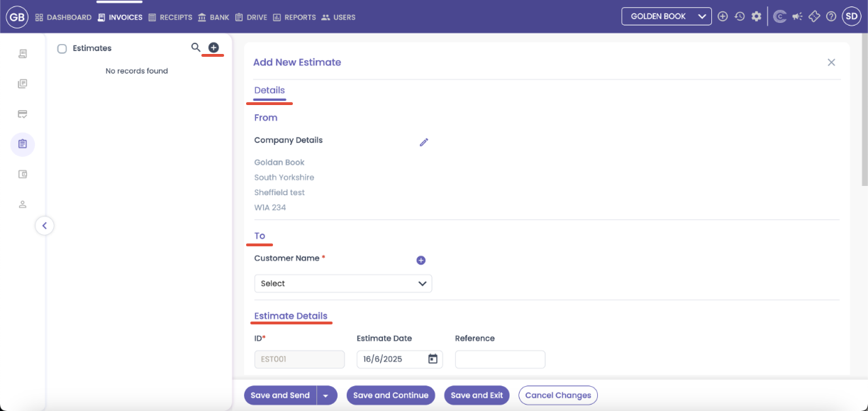Viewport: 868px width, 411px height.
Task: Click the Save and Send button
Action: click(x=280, y=395)
